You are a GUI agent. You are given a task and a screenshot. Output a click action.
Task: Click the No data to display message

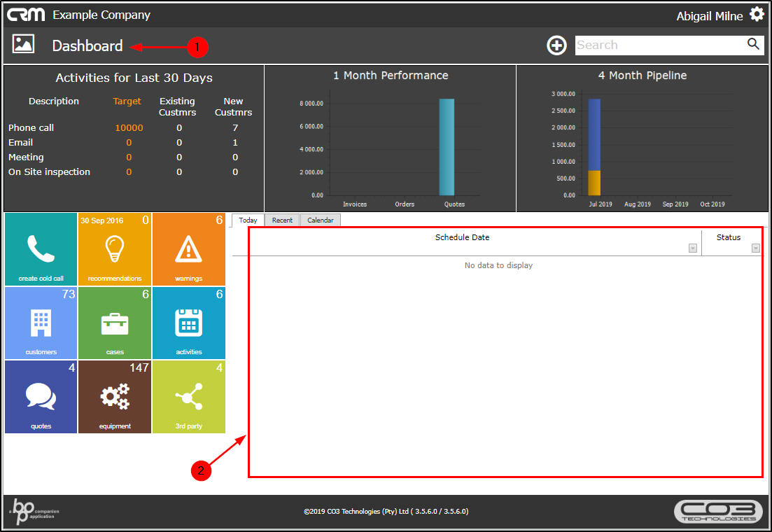click(x=498, y=265)
